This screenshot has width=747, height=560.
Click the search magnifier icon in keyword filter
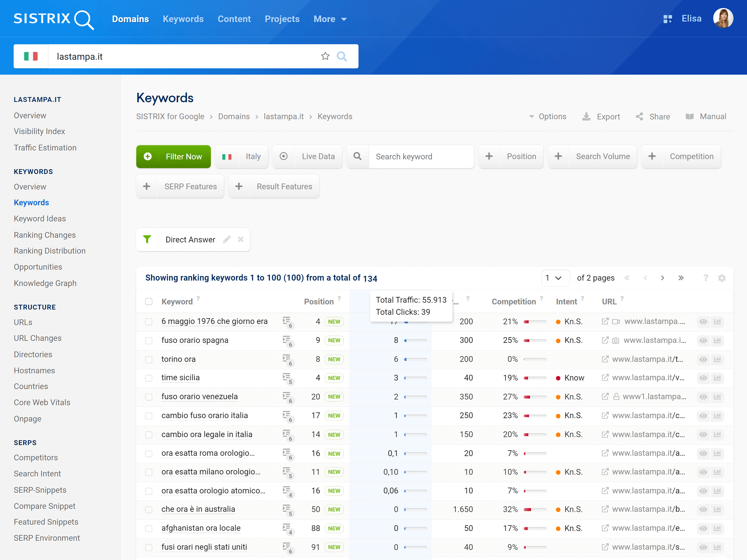[x=357, y=156]
